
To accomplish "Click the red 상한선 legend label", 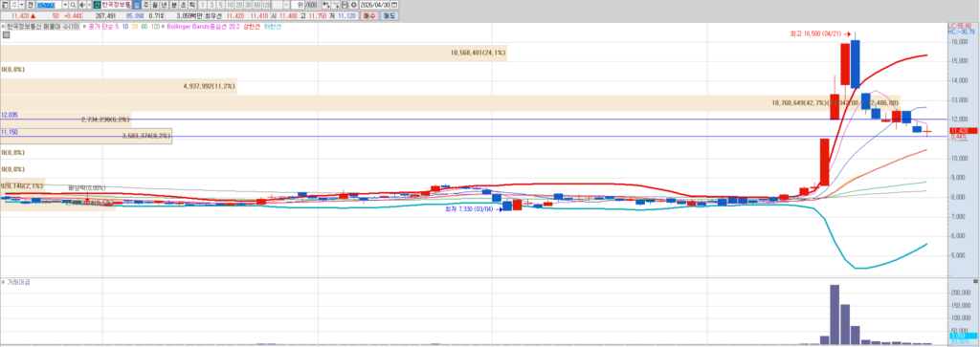I will pos(252,27).
